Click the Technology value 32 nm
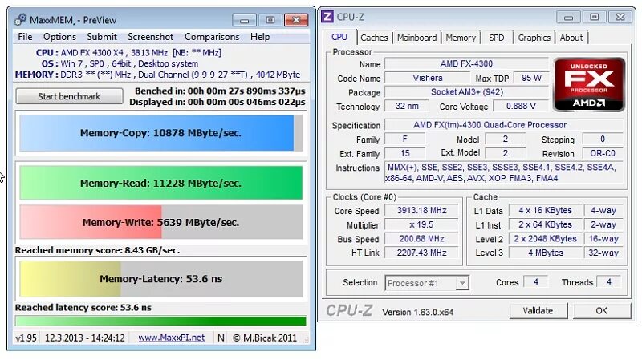 pyautogui.click(x=407, y=106)
